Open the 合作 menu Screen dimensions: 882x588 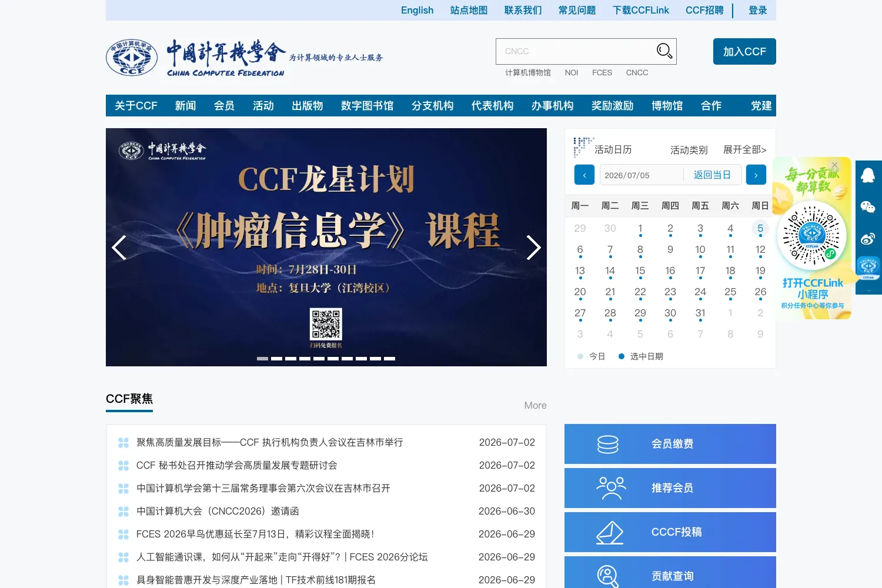point(711,106)
